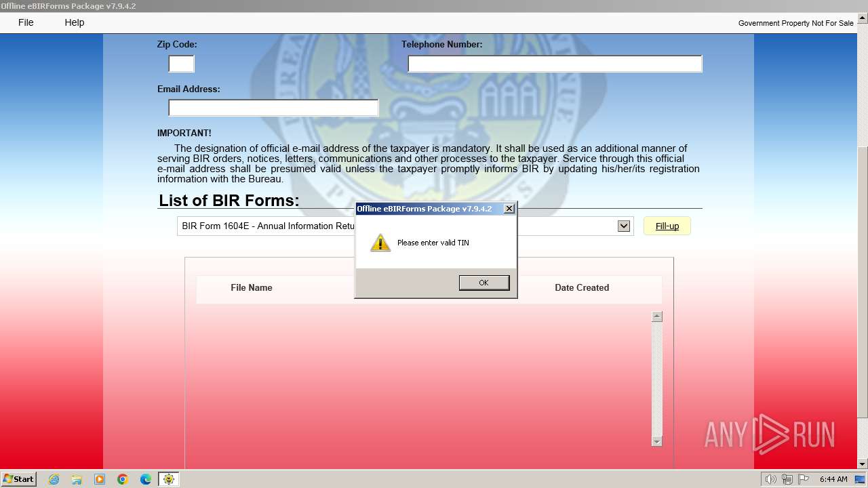Open the network tray icon
Screen dimensions: 868x488
click(787, 479)
